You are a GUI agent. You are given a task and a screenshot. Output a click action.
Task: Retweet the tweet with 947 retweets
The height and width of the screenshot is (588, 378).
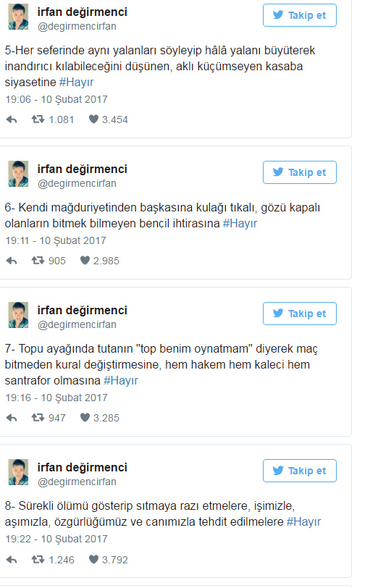pyautogui.click(x=38, y=417)
